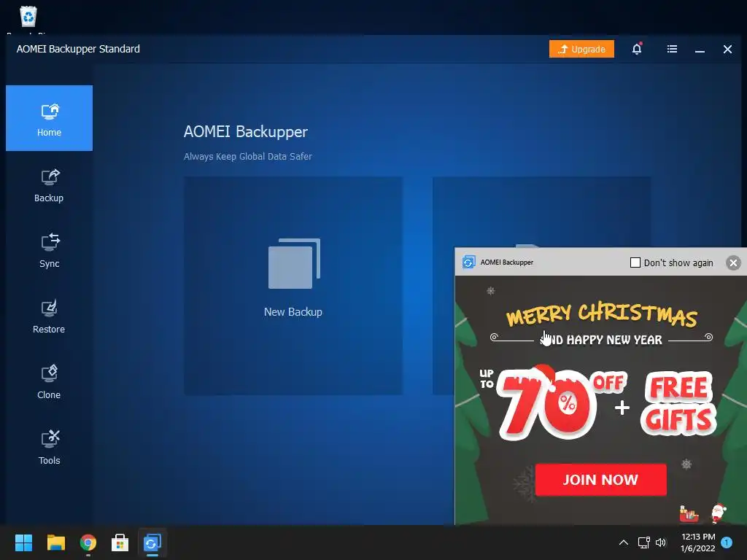Click the orange Upgrade button
Viewport: 747px width, 560px height.
pos(581,49)
